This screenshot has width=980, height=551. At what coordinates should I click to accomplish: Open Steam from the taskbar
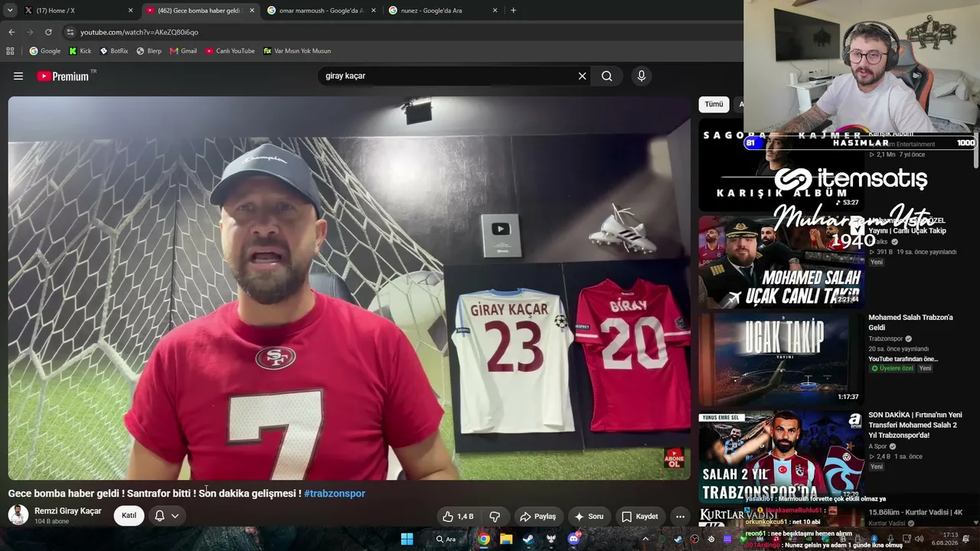point(528,539)
